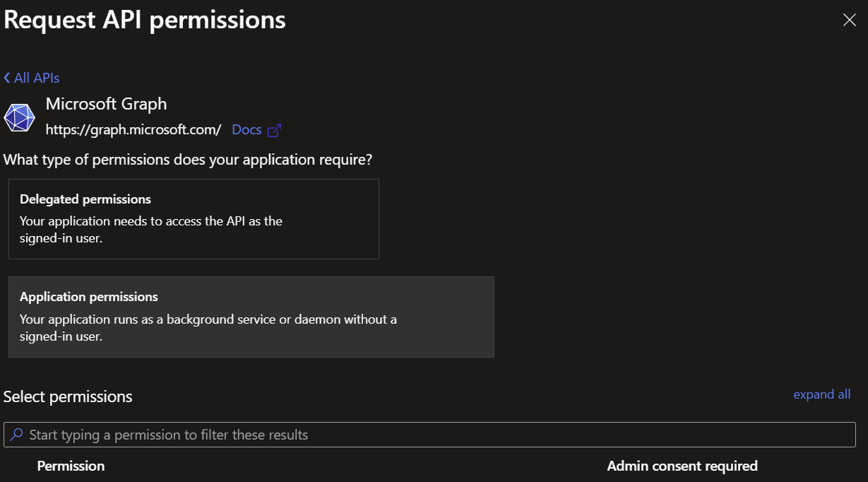The width and height of the screenshot is (868, 482).
Task: Click the background service or daemon description
Action: [x=208, y=328]
